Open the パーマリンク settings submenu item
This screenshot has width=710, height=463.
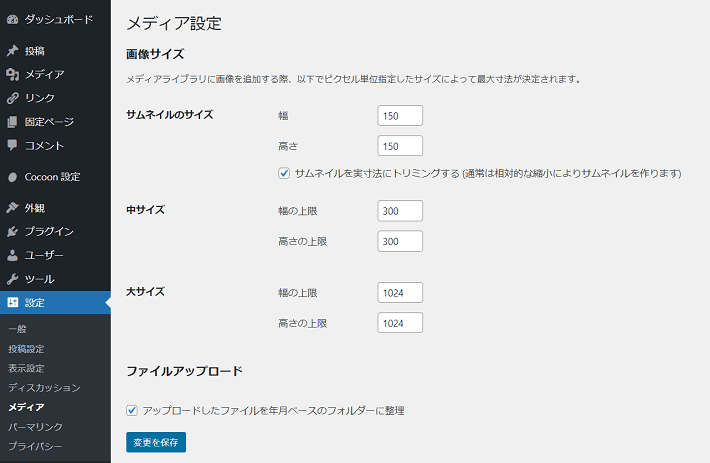tap(35, 427)
